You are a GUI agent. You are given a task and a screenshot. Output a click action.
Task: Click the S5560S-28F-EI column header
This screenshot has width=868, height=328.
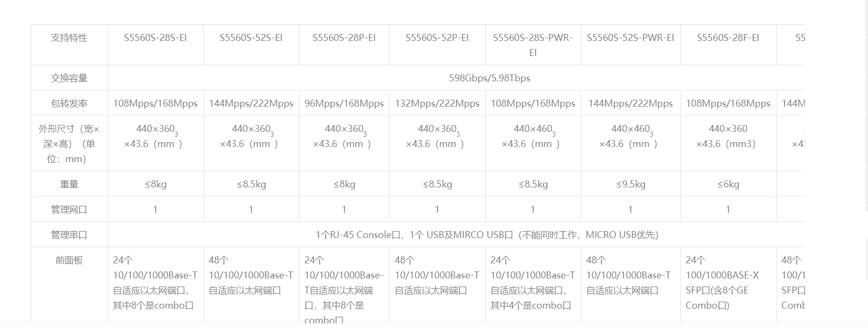[x=728, y=38]
